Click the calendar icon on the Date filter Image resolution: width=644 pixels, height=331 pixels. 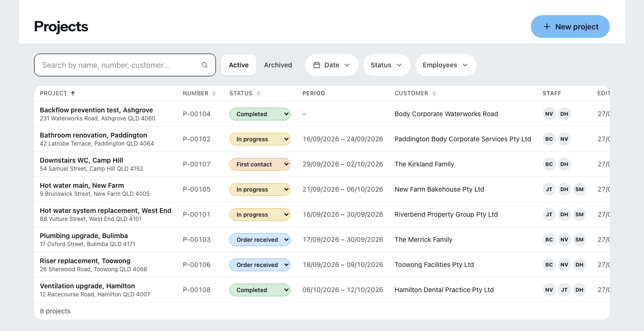[317, 65]
